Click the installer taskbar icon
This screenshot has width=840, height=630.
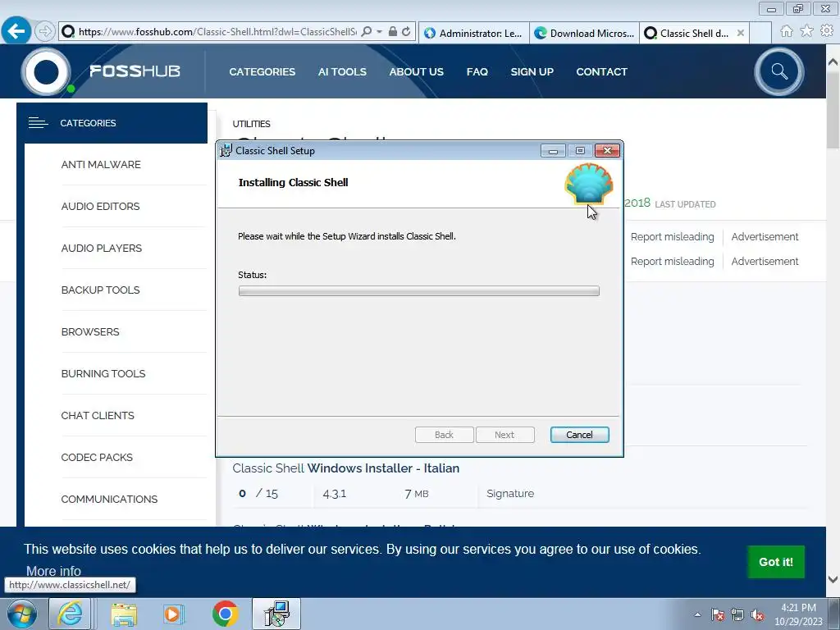[276, 614]
